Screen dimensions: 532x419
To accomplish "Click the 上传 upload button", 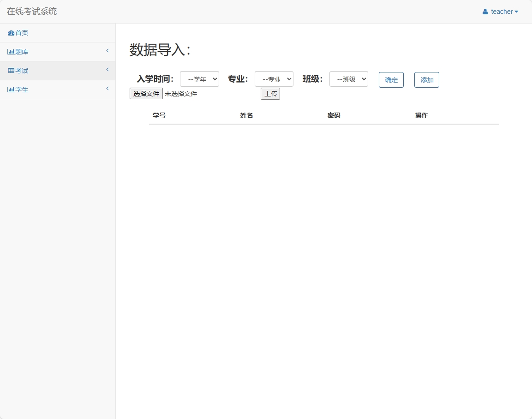I will click(270, 94).
